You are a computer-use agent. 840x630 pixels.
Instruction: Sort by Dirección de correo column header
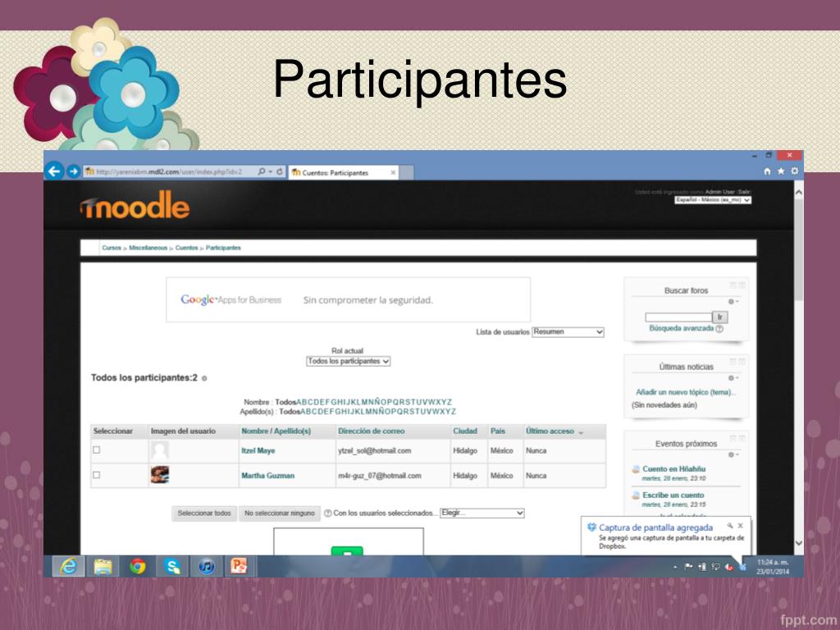[x=372, y=431]
